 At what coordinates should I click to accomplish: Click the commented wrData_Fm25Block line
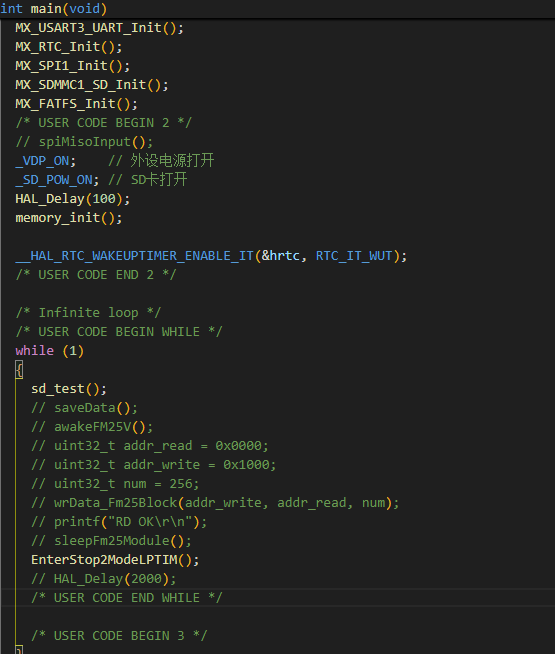pos(215,503)
